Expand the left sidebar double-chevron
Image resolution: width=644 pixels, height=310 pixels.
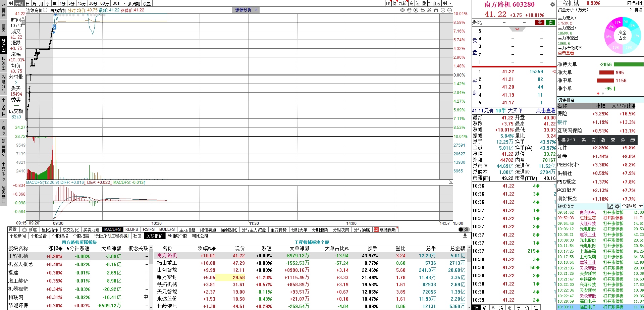[x=3, y=5]
